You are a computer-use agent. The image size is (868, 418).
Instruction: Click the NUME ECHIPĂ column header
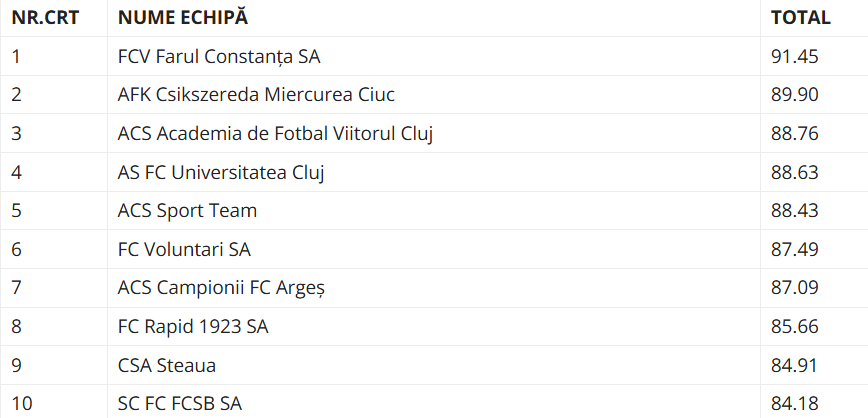pos(183,17)
